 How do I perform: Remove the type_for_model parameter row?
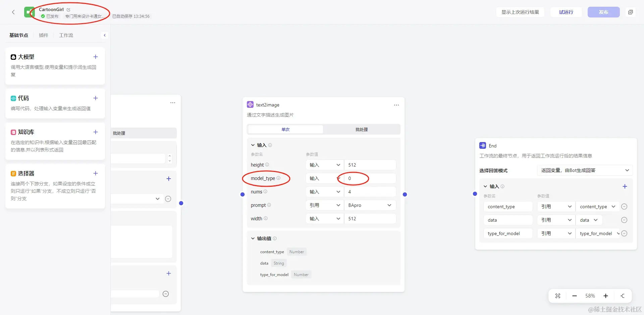(624, 233)
